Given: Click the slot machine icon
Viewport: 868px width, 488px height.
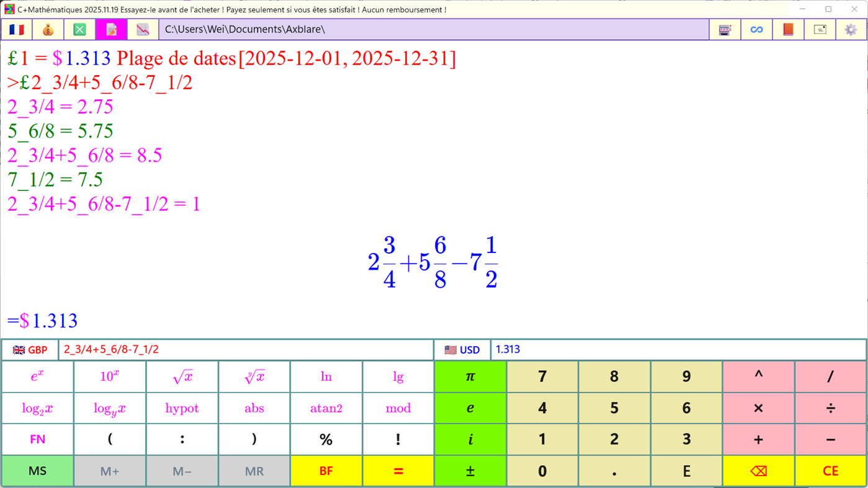Looking at the screenshot, I should coord(725,29).
